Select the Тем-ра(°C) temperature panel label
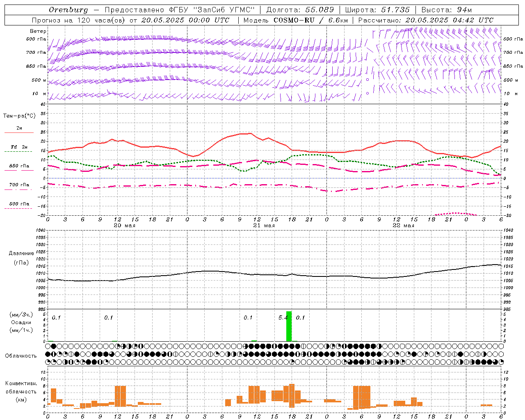The height and width of the screenshot is (420, 525). coord(19,116)
